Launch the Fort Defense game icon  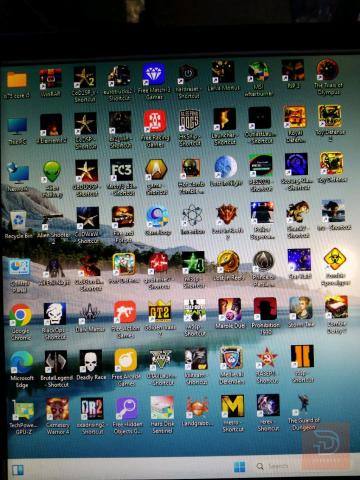124,264
